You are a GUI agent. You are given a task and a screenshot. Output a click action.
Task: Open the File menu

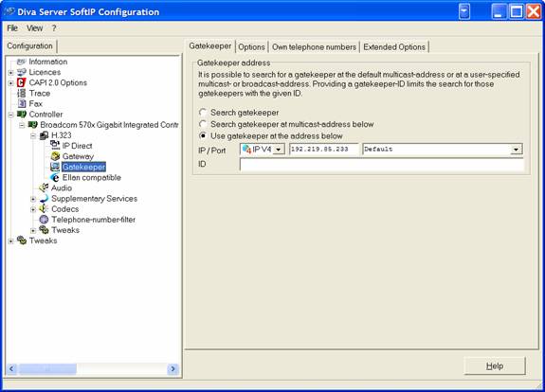tap(12, 28)
